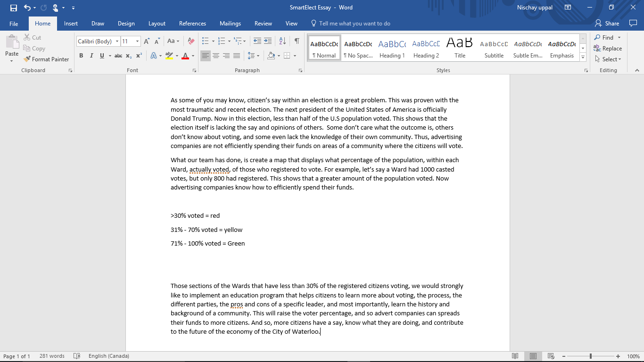Center the paragraph text
The image size is (644, 362).
pos(216,56)
